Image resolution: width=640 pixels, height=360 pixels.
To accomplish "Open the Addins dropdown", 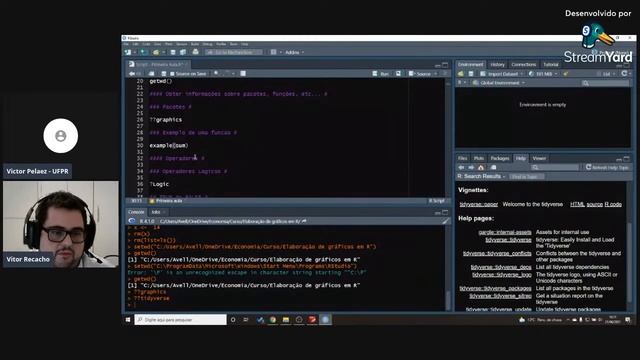I will tap(295, 52).
